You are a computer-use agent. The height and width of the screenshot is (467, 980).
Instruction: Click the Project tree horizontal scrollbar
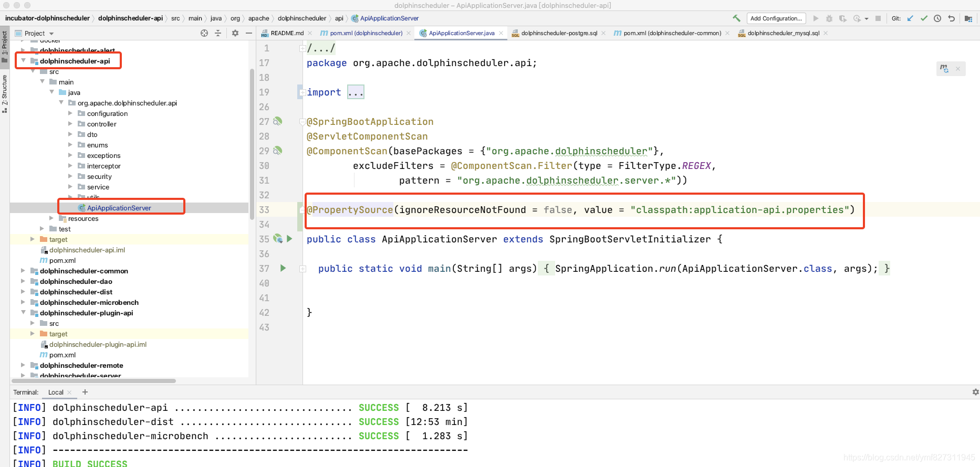point(93,381)
